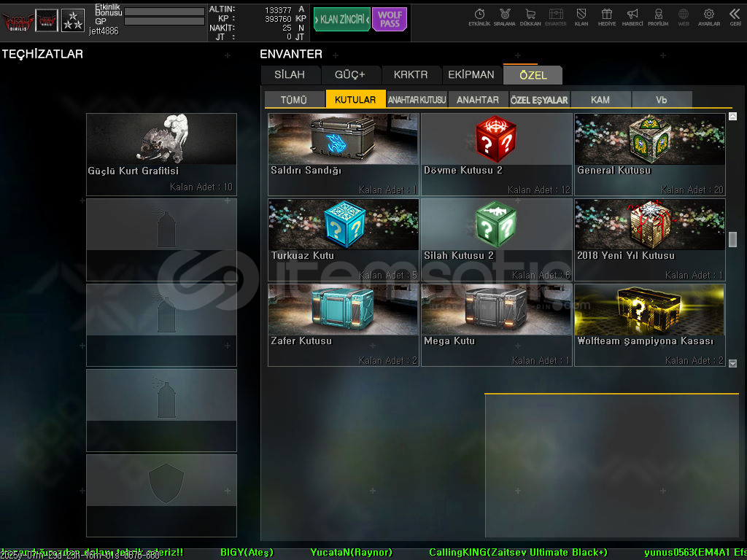Screen dimensions: 747x560
Task: Select the ÖZEL tab
Action: (x=533, y=75)
